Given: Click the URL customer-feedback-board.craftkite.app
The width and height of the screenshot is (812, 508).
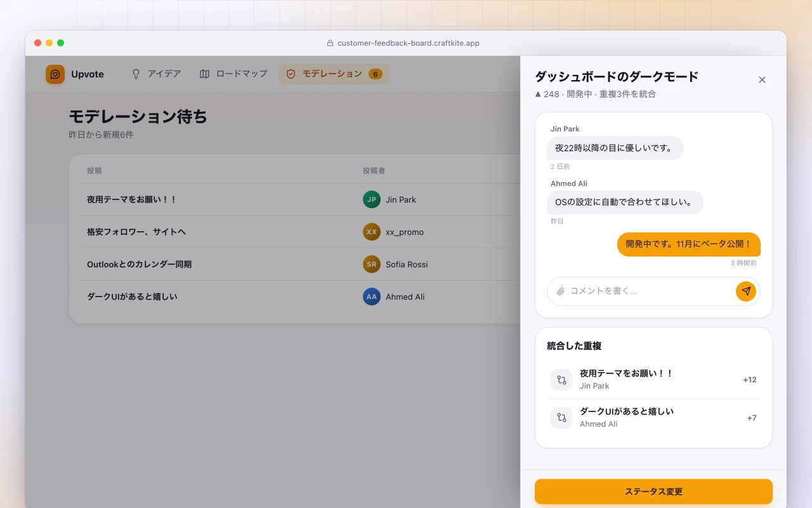Looking at the screenshot, I should coord(409,43).
